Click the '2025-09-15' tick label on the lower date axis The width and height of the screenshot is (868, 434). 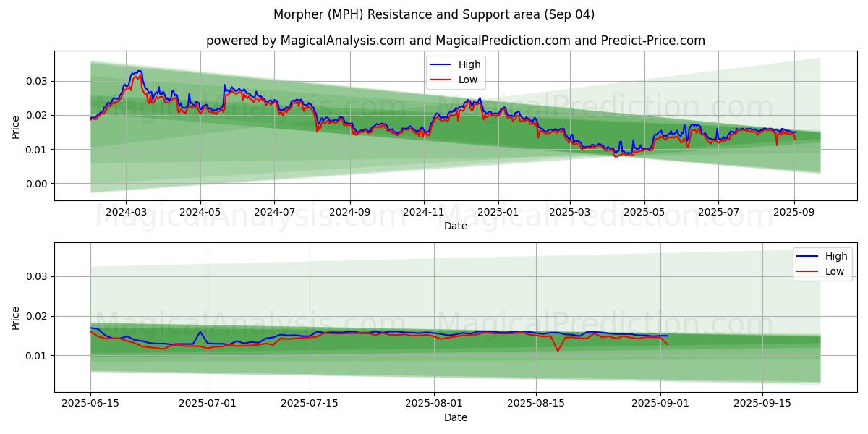pos(762,404)
